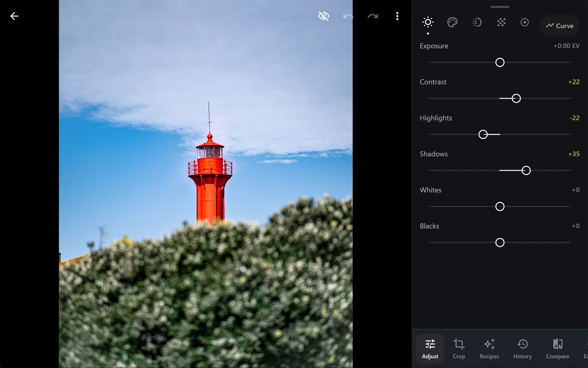
Task: Open the History tab
Action: tap(522, 349)
